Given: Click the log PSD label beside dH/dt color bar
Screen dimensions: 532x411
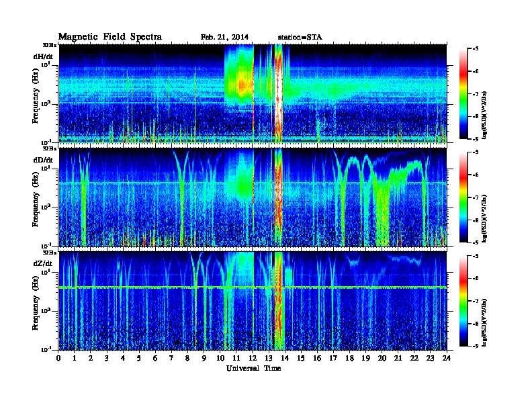Looking at the screenshot, I should point(485,115).
